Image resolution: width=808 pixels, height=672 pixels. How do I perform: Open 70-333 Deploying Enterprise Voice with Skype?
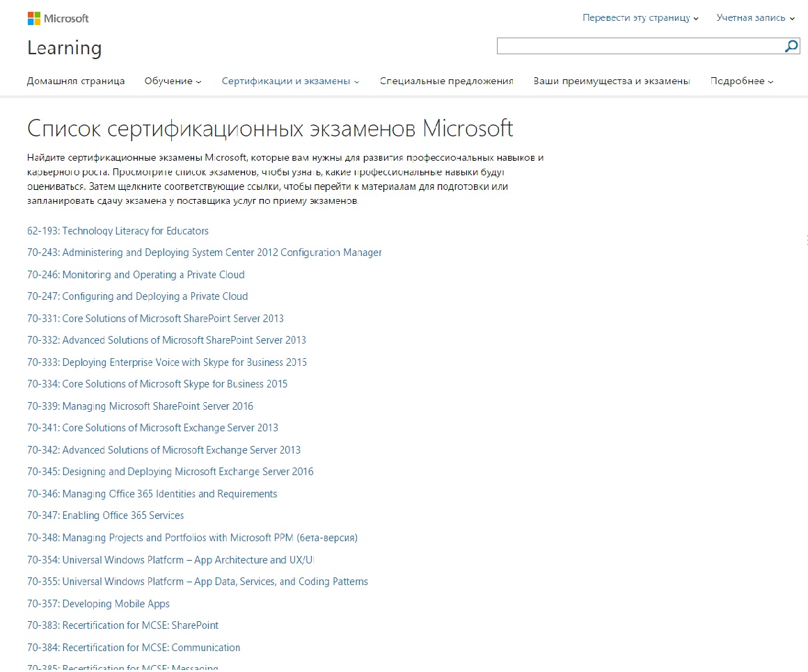click(167, 362)
